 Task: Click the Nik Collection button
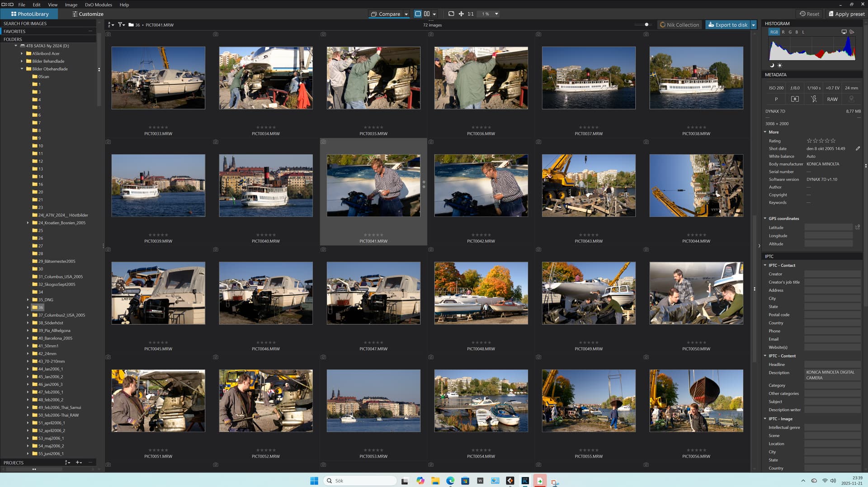[679, 25]
